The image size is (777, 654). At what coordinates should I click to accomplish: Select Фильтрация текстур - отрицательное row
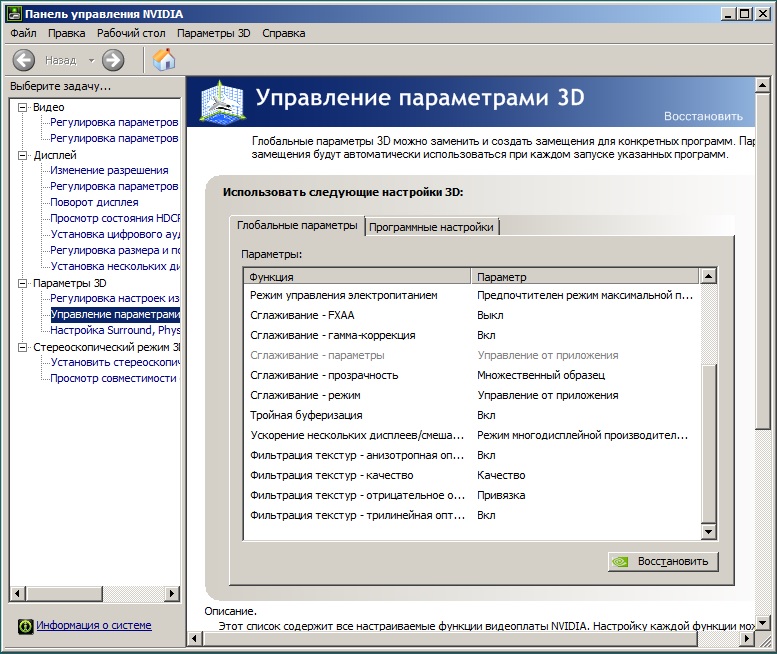473,495
